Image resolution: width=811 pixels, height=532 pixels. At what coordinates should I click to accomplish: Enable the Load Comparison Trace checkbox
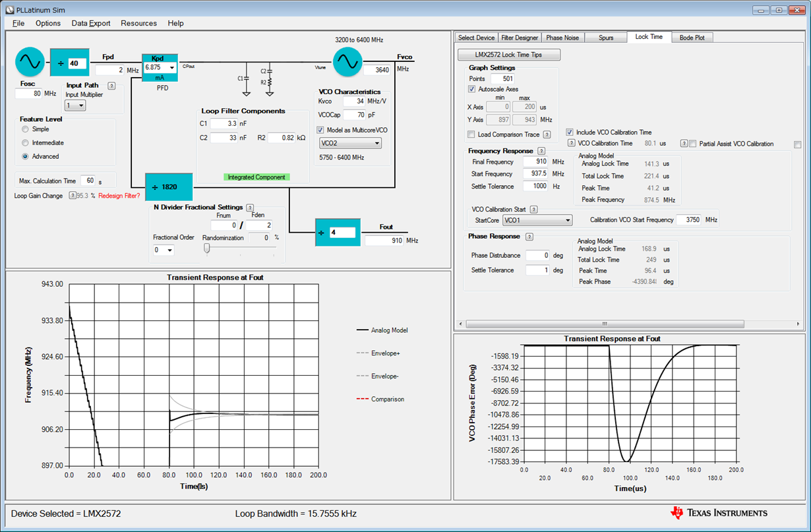coord(471,134)
